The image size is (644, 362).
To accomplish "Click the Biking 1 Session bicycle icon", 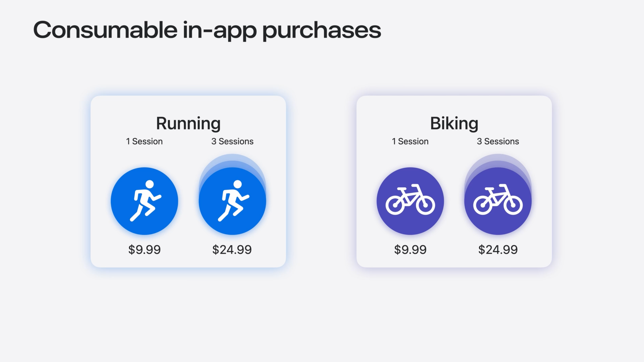I will (x=410, y=201).
